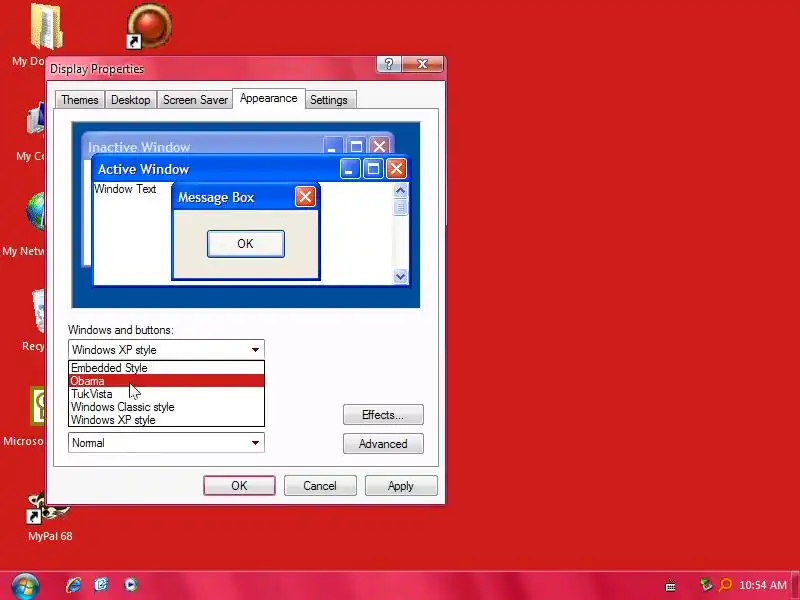Click the Inactive Window preview close icon

(379, 146)
